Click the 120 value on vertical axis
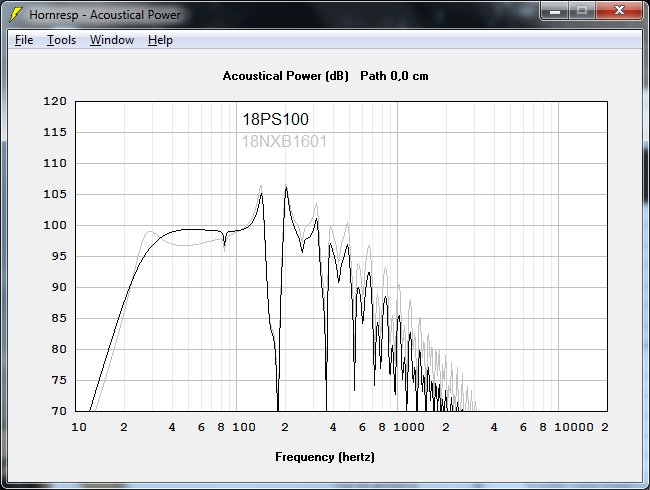This screenshot has width=650, height=490. (x=55, y=101)
